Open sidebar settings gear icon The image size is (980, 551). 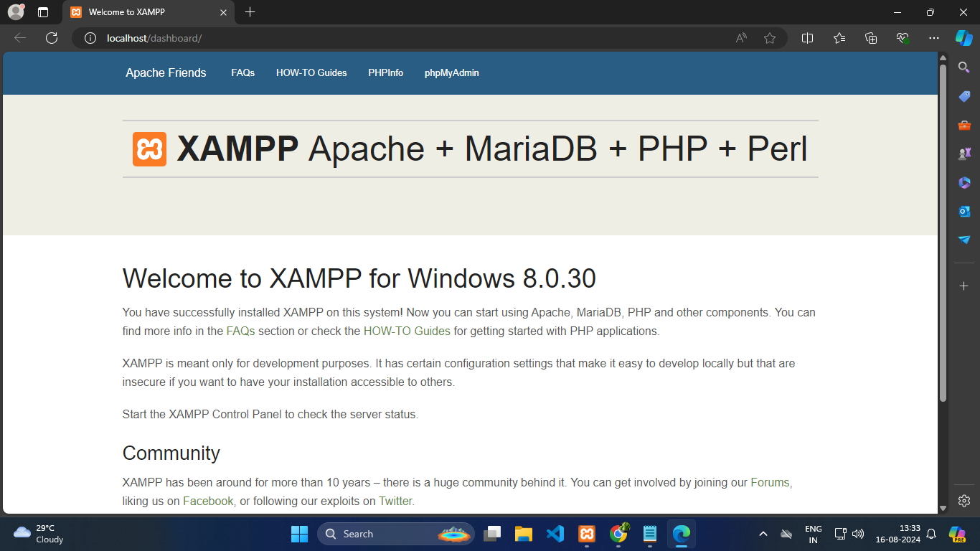click(964, 501)
